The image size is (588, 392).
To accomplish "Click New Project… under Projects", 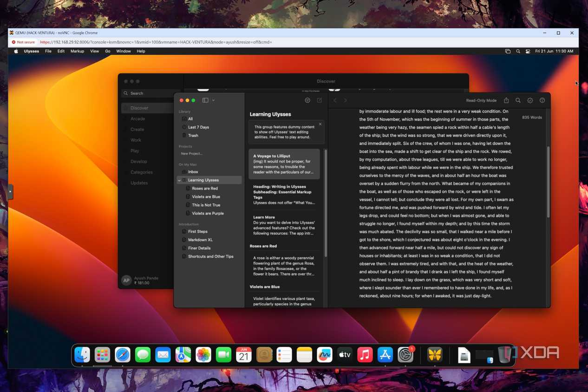I will 192,154.
